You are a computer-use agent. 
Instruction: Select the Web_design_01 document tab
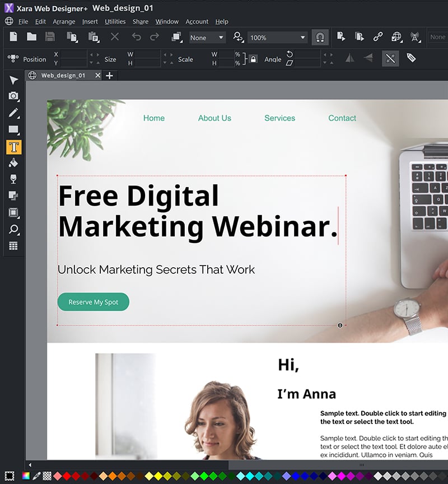coord(63,75)
